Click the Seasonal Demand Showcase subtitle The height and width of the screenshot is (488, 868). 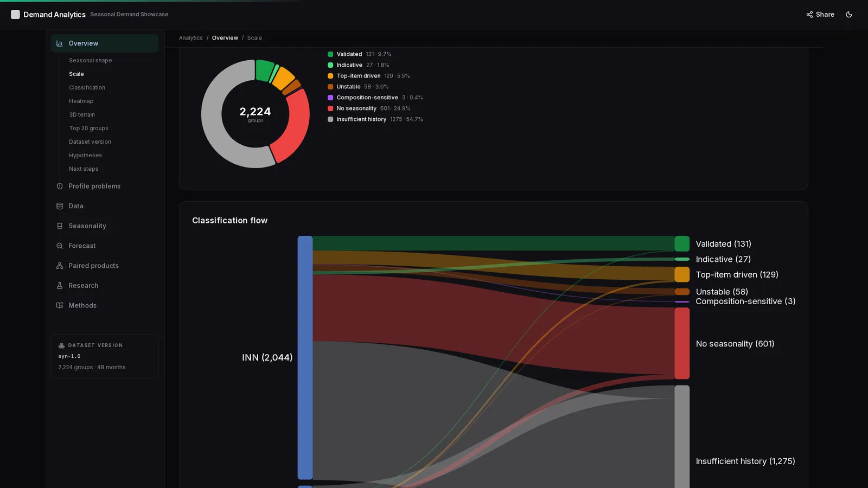tap(129, 15)
